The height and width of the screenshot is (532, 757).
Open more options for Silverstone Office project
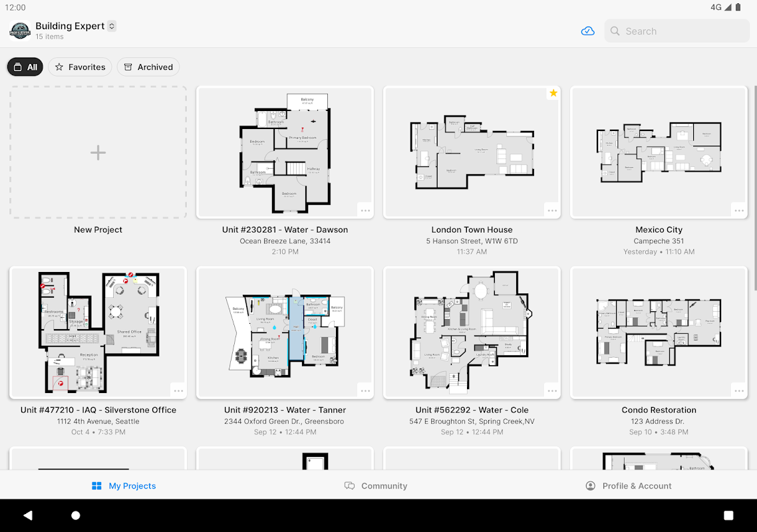178,391
